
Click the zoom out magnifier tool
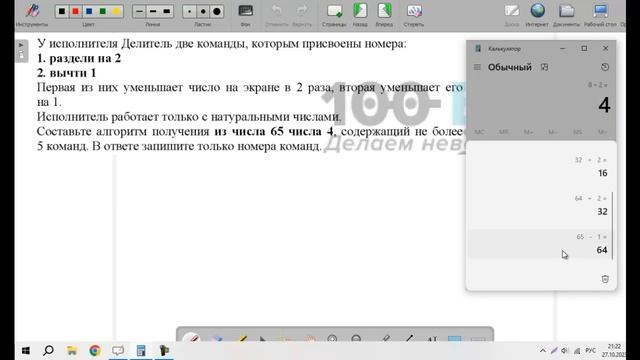356,338
